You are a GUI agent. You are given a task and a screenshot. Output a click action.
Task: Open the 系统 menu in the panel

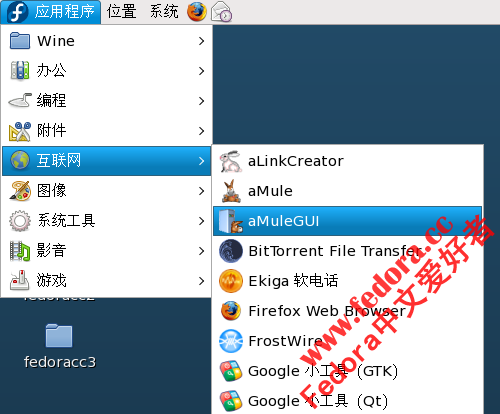tap(164, 12)
